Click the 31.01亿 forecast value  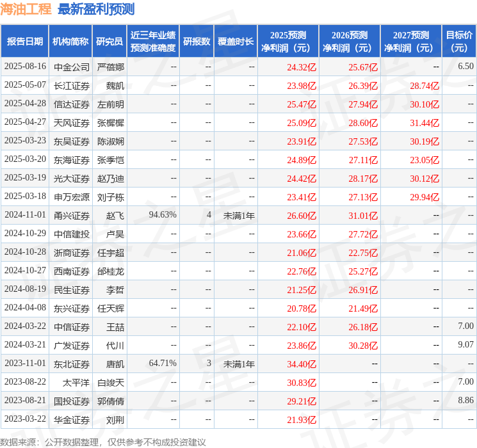pyautogui.click(x=363, y=216)
